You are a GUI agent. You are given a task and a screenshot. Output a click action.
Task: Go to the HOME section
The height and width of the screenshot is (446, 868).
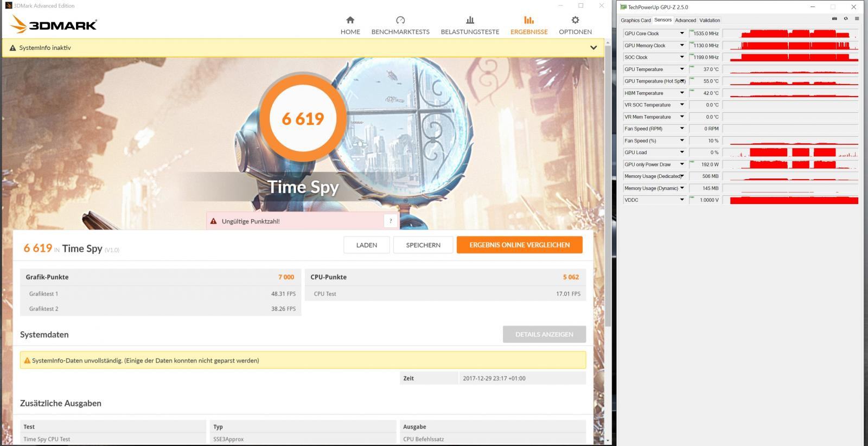coord(350,25)
